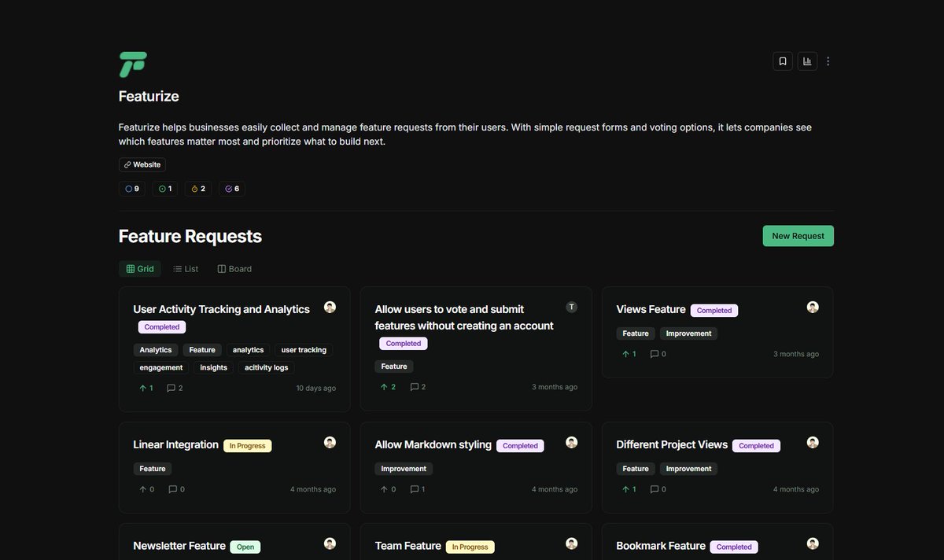The width and height of the screenshot is (944, 560).
Task: Switch to Board view tab
Action: tap(234, 269)
